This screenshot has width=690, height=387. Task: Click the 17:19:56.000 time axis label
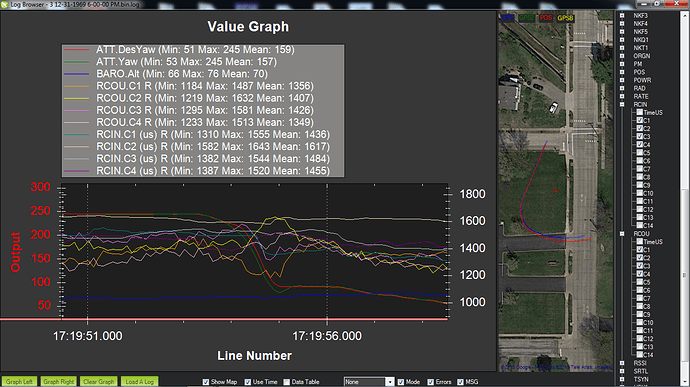pyautogui.click(x=327, y=336)
